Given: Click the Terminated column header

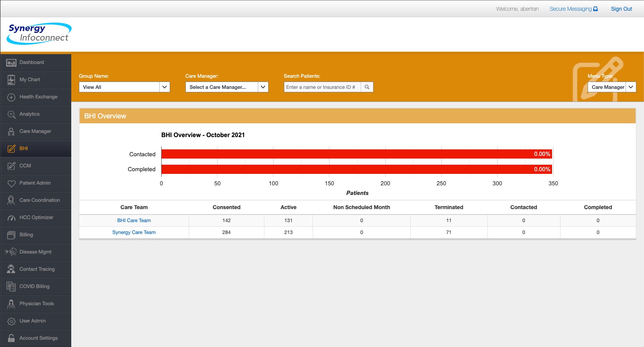Looking at the screenshot, I should pos(449,207).
